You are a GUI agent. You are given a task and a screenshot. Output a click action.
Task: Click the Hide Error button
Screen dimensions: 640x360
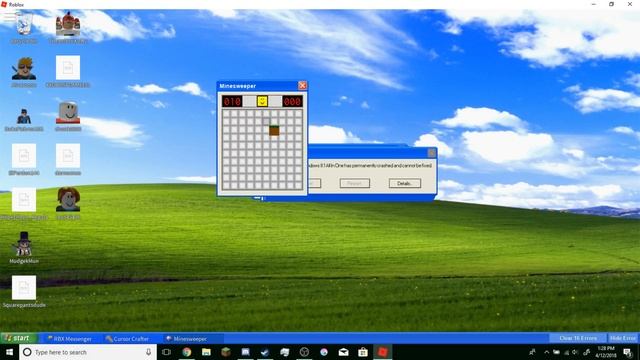point(622,338)
